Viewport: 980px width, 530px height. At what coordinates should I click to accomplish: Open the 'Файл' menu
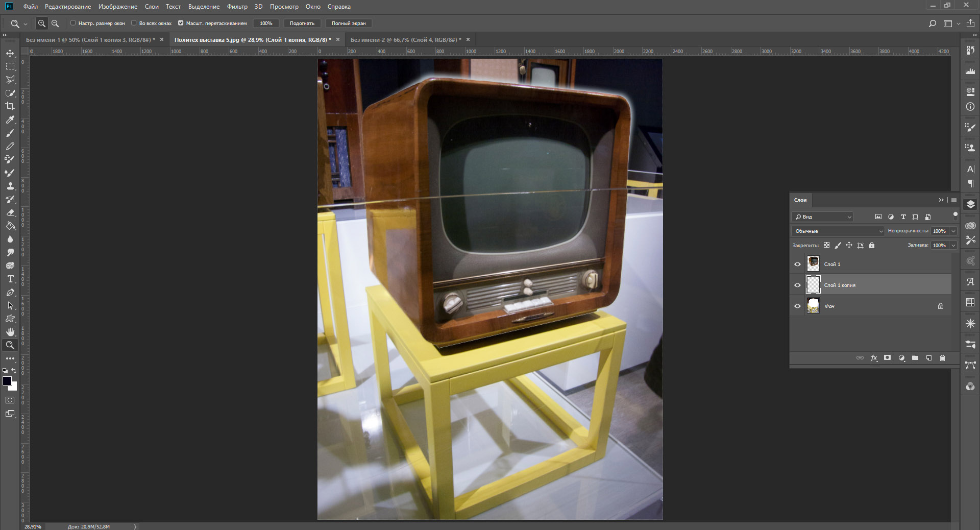31,7
